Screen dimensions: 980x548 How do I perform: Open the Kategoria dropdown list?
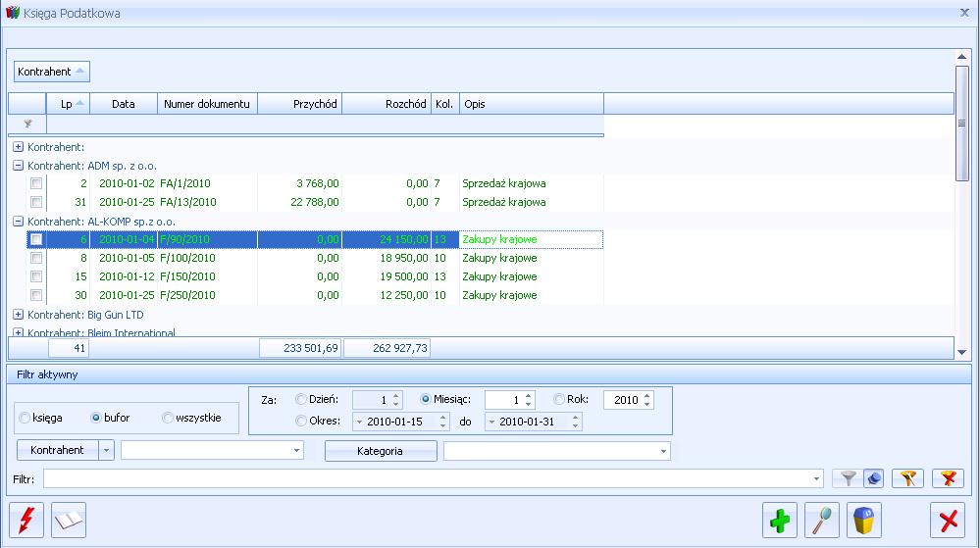pos(664,451)
